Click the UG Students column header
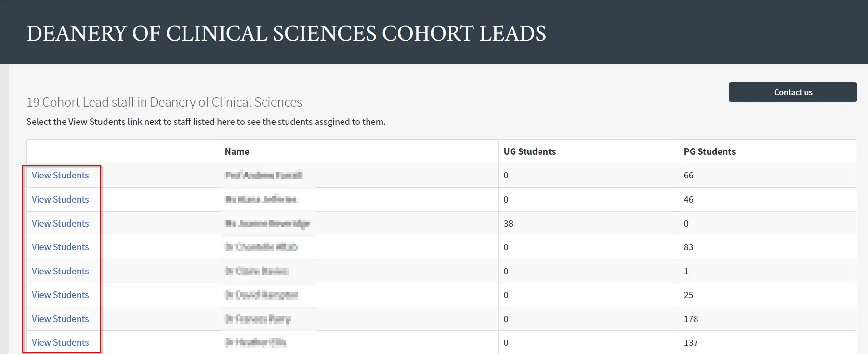This screenshot has width=868, height=354. click(528, 151)
